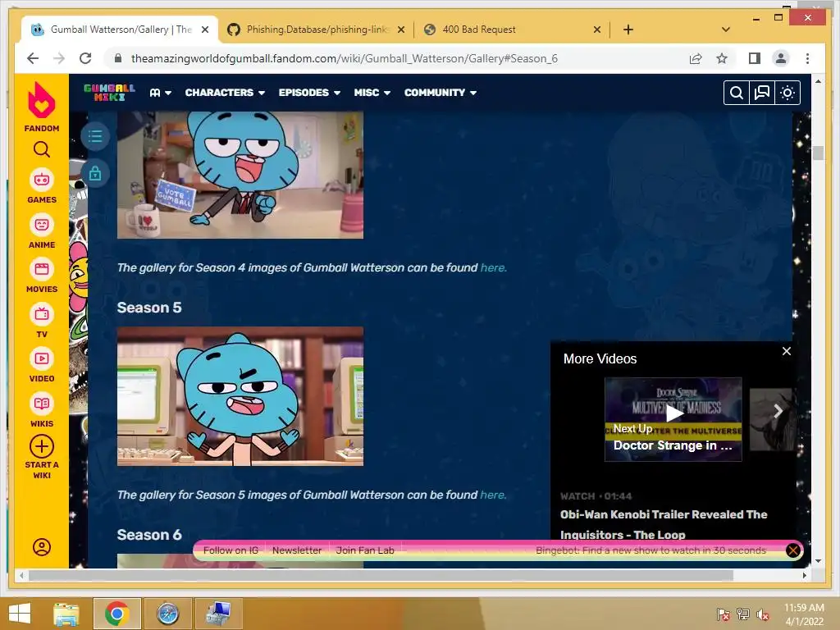The width and height of the screenshot is (840, 630).
Task: Click Join Fan Lab link
Action: click(x=365, y=550)
